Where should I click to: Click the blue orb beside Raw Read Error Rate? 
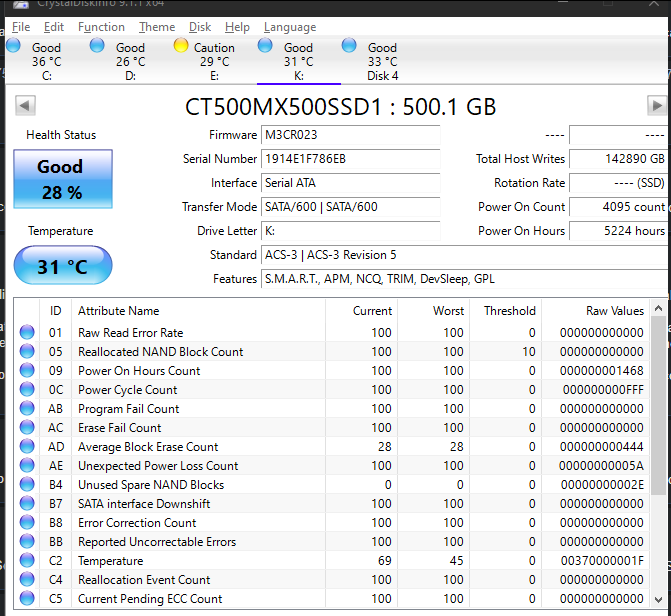27,333
